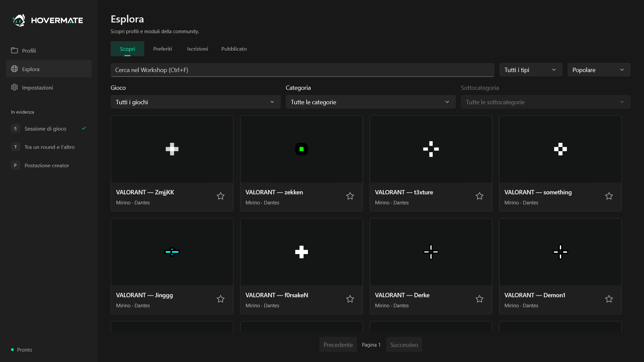The height and width of the screenshot is (362, 644).
Task: Open Impostazioni gear icon
Action: coord(14,87)
